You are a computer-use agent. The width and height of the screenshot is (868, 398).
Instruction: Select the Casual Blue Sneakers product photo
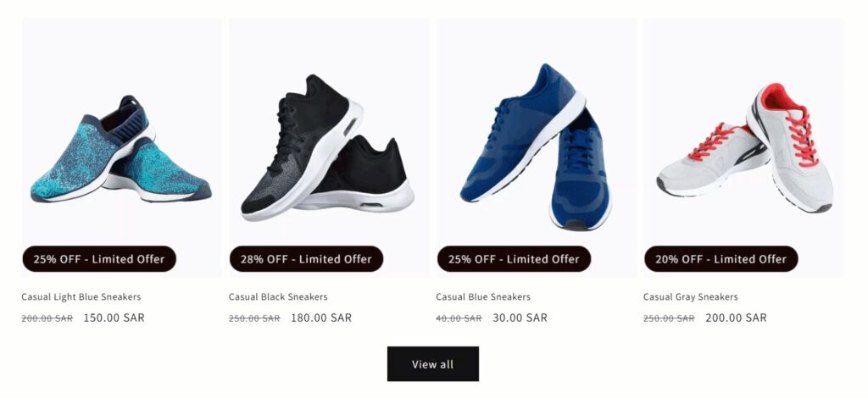pyautogui.click(x=536, y=148)
